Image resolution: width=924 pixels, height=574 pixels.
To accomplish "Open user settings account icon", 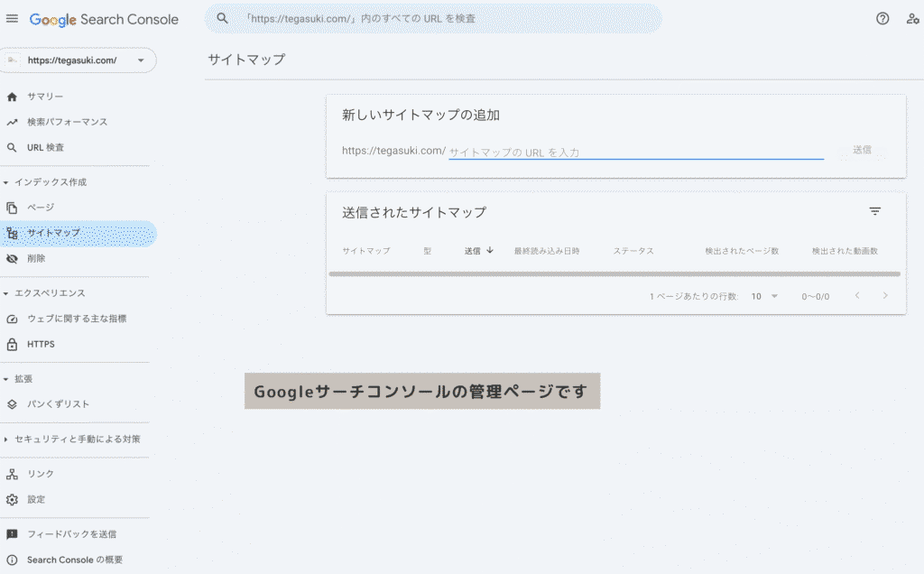I will click(x=912, y=19).
